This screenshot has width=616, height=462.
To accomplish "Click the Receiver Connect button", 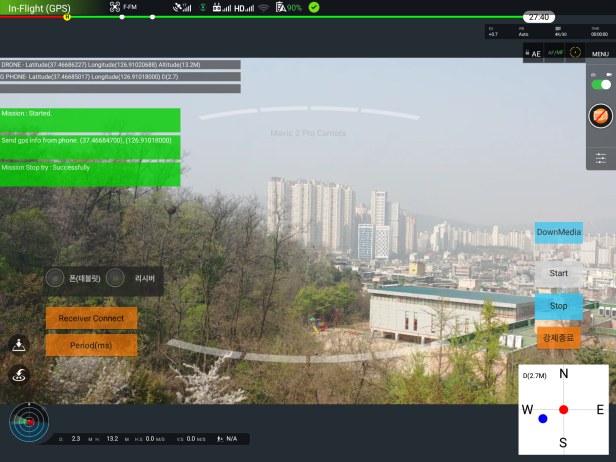I will (x=91, y=318).
